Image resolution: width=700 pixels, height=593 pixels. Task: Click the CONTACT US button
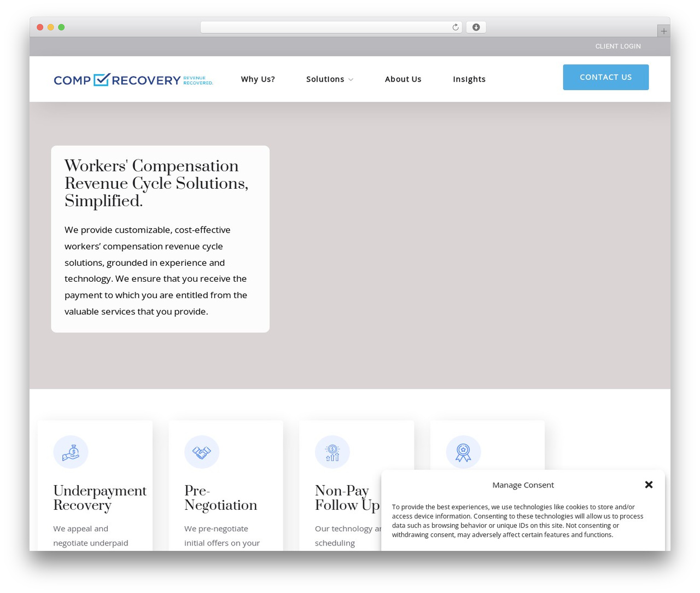click(x=606, y=77)
